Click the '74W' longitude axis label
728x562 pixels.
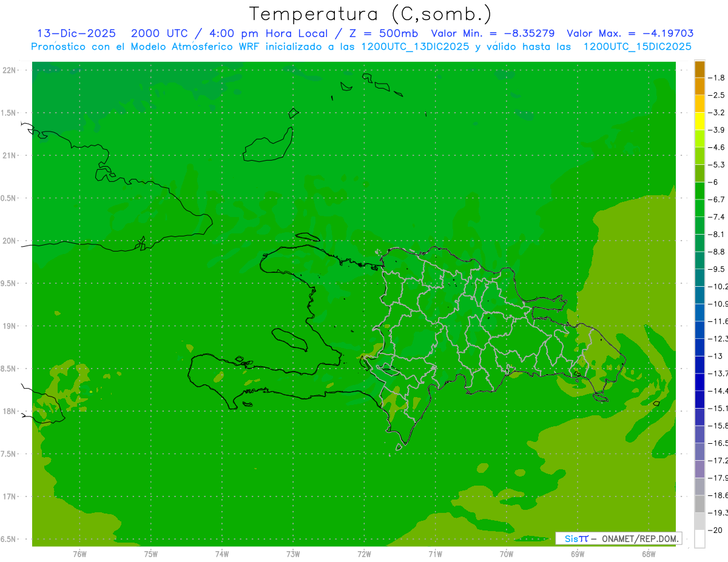pos(222,554)
